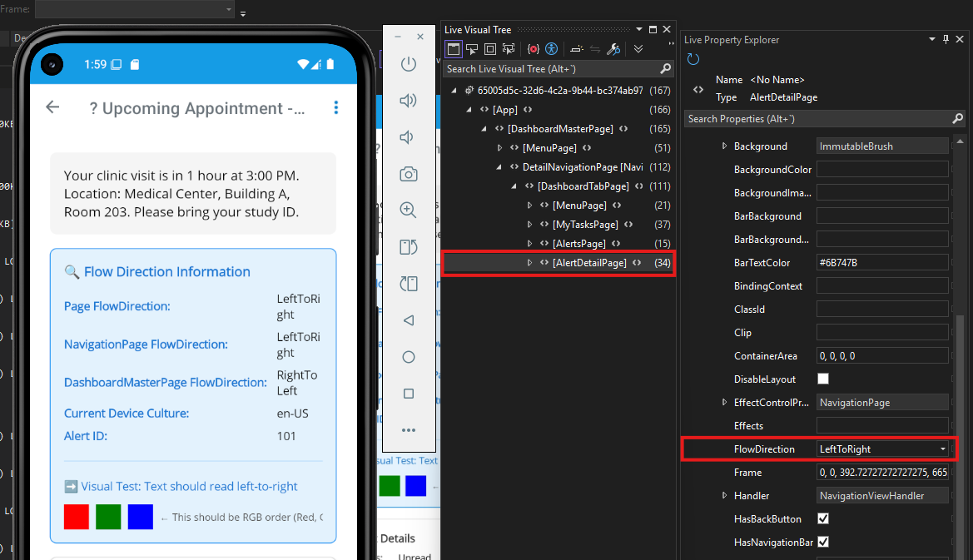Open the FlowDirection LeftToRight dropdown
Screen dimensions: 973x560
point(882,449)
